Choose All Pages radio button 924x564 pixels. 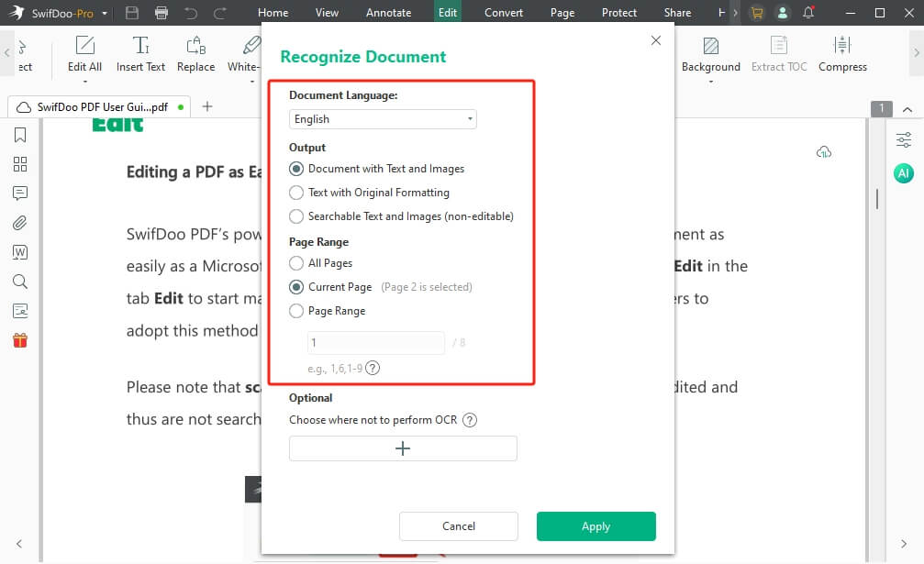pos(296,263)
